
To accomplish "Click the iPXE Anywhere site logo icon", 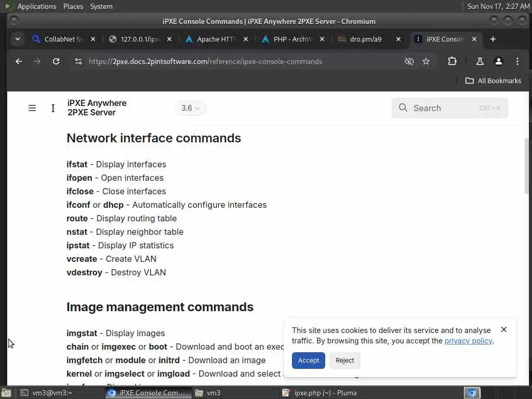I will tap(53, 108).
